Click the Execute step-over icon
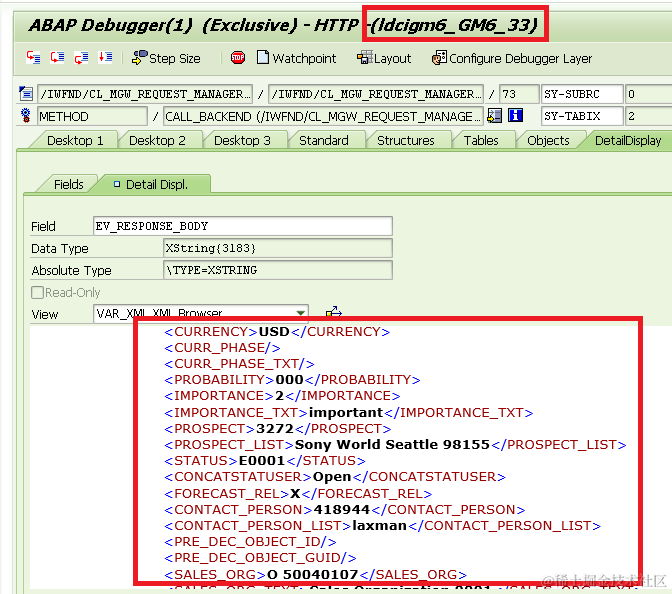Image resolution: width=672 pixels, height=594 pixels. coord(57,57)
